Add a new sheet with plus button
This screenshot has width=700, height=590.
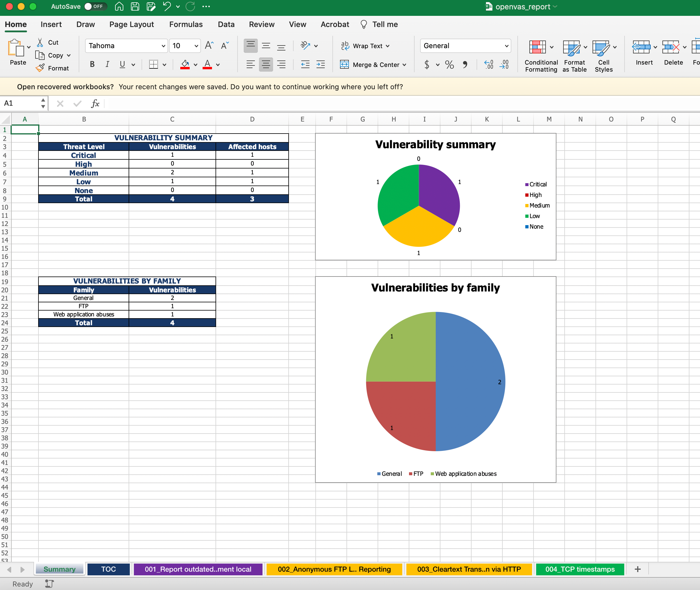point(637,569)
